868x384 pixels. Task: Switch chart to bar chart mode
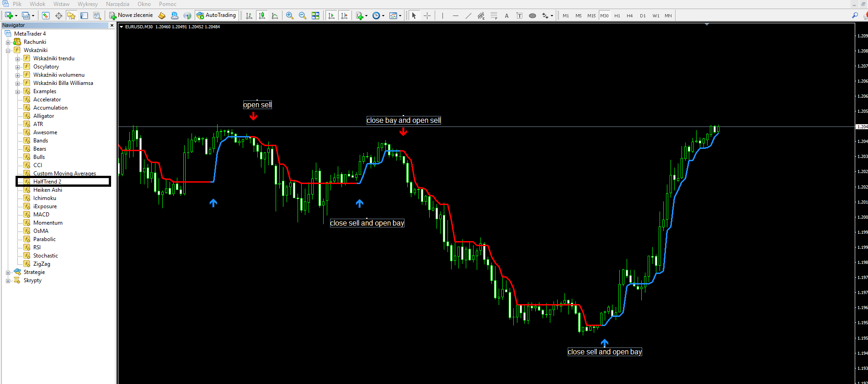tap(249, 16)
